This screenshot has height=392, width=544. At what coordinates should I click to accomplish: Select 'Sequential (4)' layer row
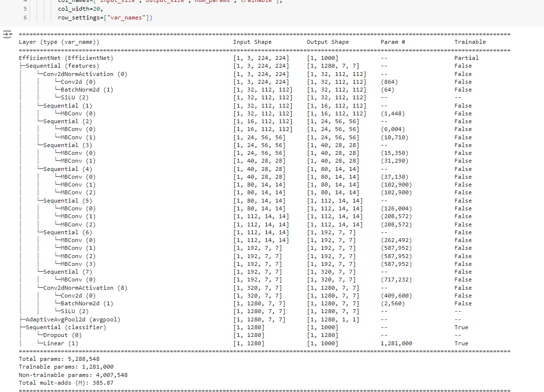coord(68,169)
